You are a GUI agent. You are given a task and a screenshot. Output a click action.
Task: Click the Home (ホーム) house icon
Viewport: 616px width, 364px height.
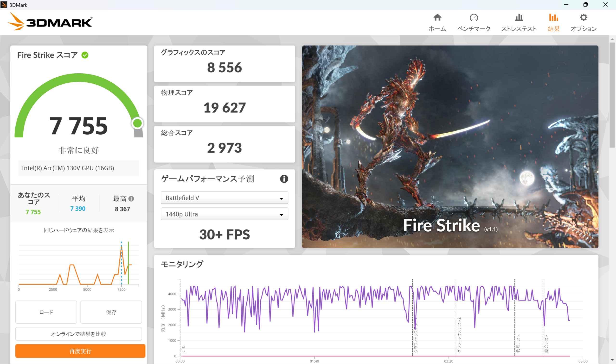pyautogui.click(x=437, y=18)
